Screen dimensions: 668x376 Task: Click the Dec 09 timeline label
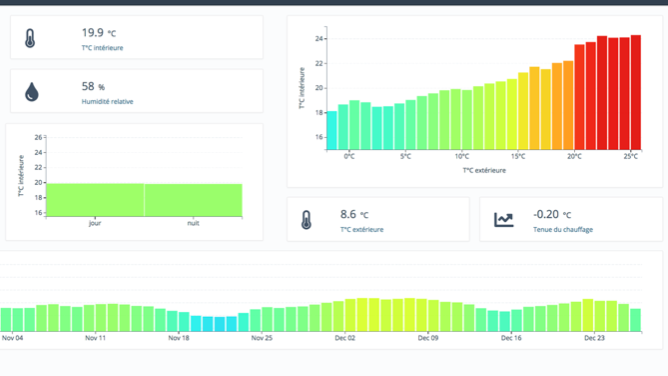coord(428,338)
